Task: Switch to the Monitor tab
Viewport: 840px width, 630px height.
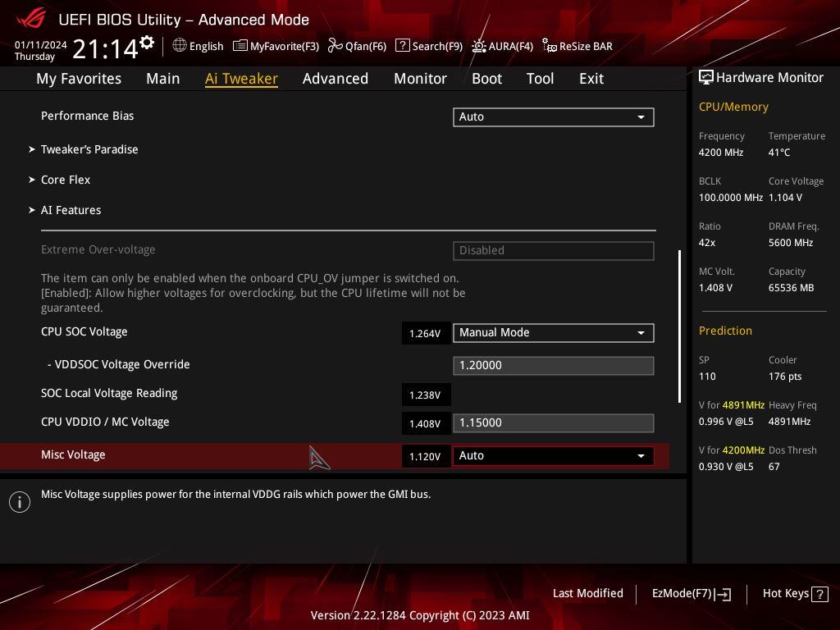Action: (421, 79)
